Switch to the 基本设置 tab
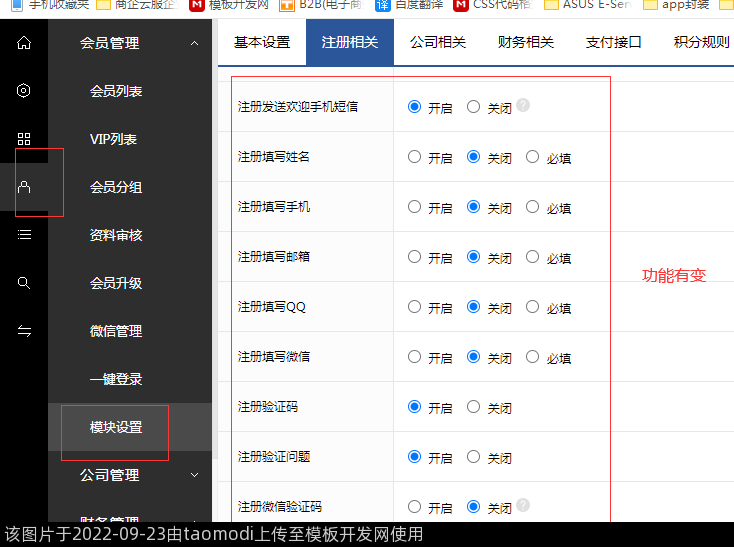This screenshot has width=734, height=547. 261,43
